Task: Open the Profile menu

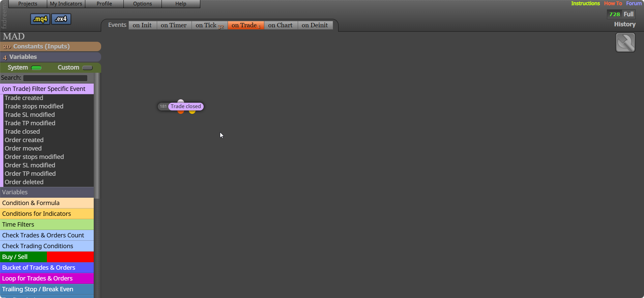Action: [x=104, y=4]
